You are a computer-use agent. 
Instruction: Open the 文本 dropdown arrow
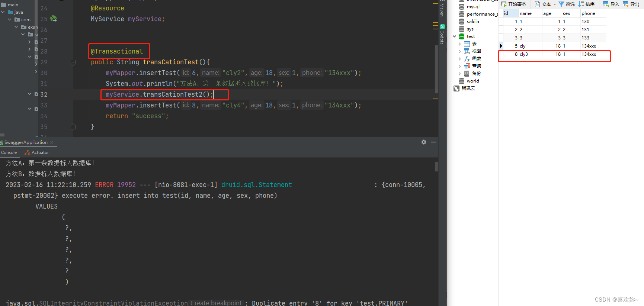click(555, 4)
